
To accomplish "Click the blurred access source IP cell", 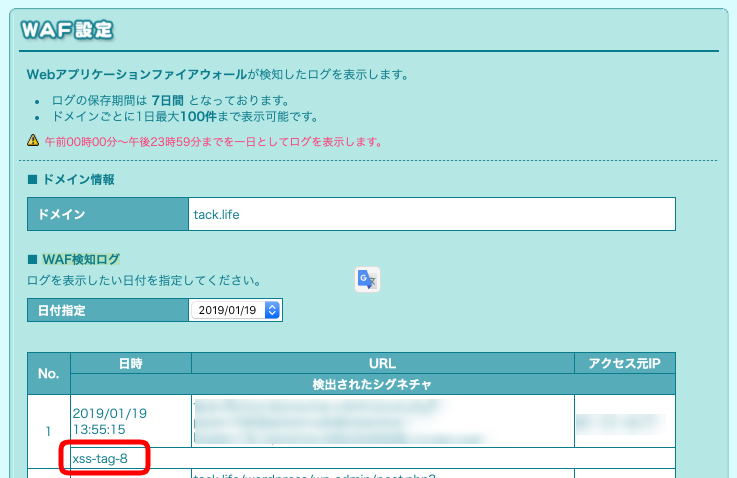I will click(625, 421).
